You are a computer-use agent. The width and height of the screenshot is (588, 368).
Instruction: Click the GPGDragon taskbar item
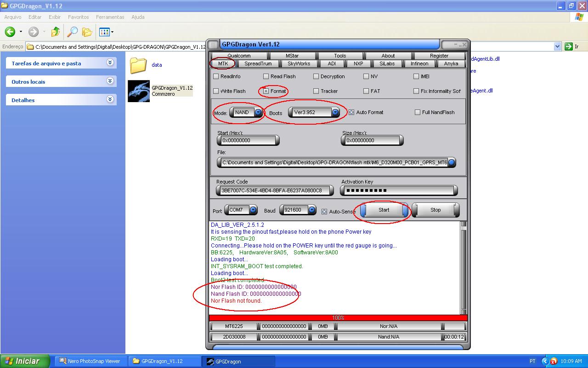(x=239, y=361)
